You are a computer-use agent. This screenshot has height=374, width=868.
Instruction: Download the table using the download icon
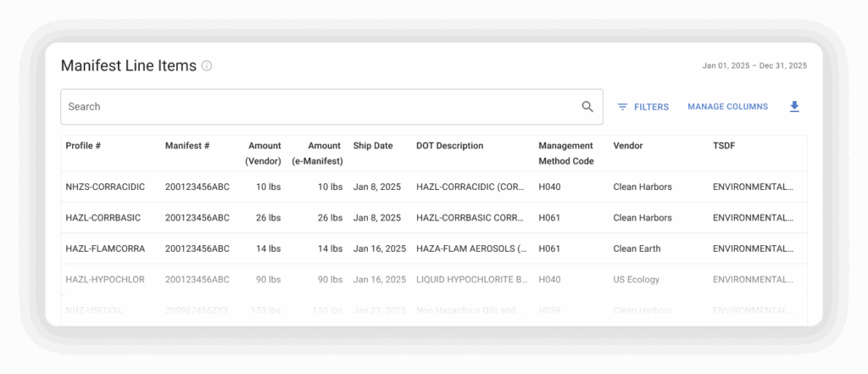794,107
